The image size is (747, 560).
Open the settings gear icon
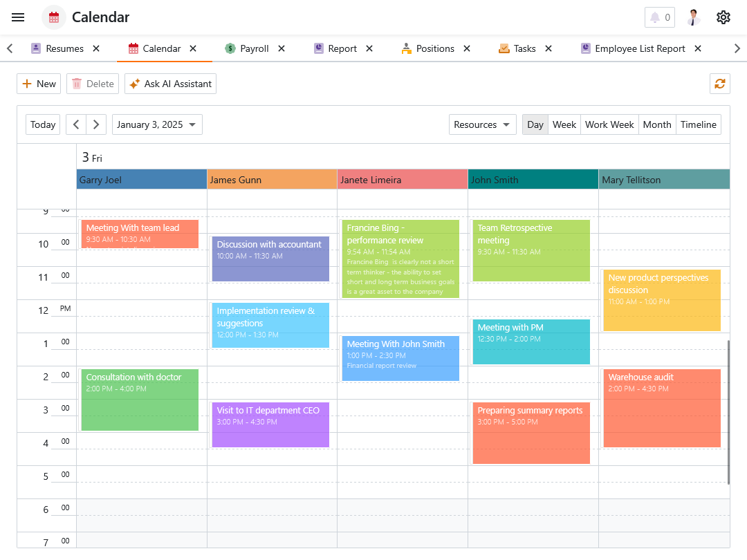point(723,17)
